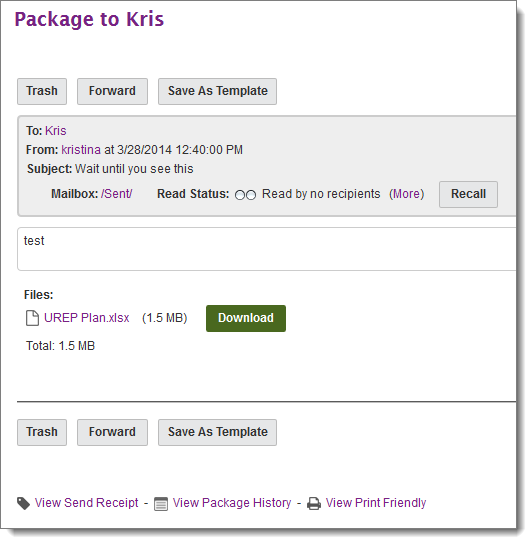Viewport: 532px width, 544px height.
Task: Click the first read status circle indicator
Action: [240, 195]
